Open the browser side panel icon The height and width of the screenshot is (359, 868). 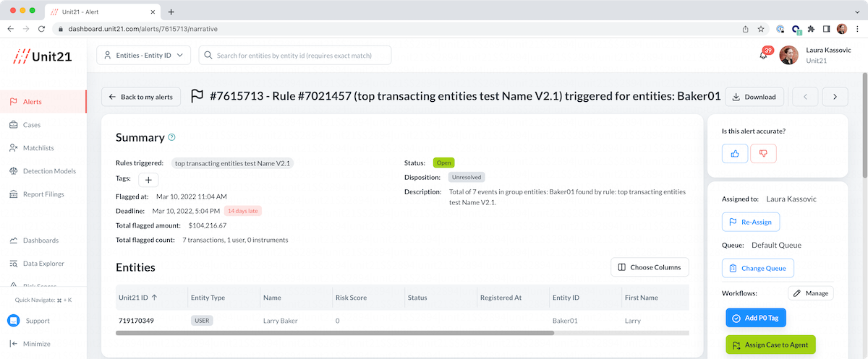827,29
